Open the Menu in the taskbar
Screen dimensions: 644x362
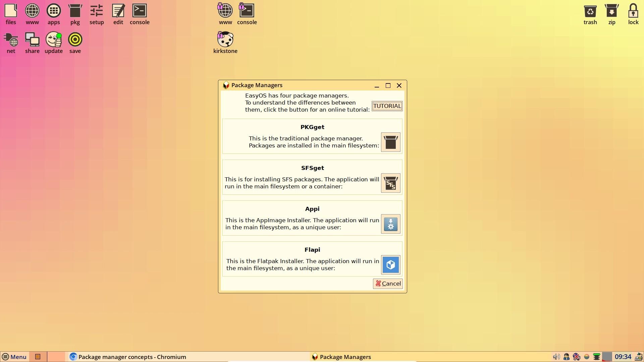point(14,357)
